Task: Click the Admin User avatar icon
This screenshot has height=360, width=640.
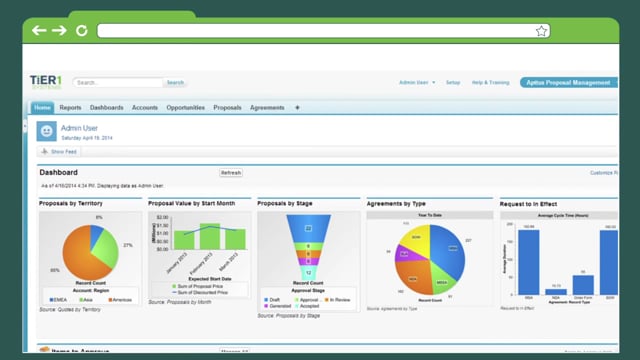Action: [x=47, y=131]
